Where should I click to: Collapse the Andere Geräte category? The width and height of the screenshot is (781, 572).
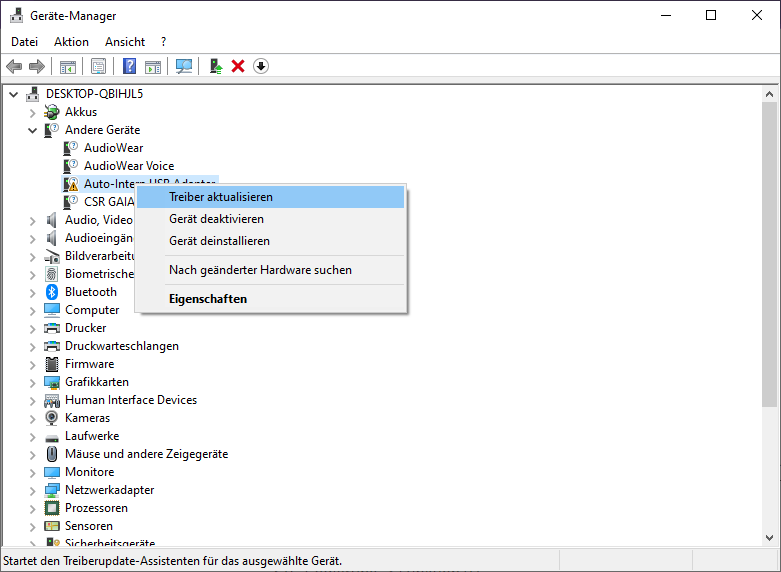point(33,130)
